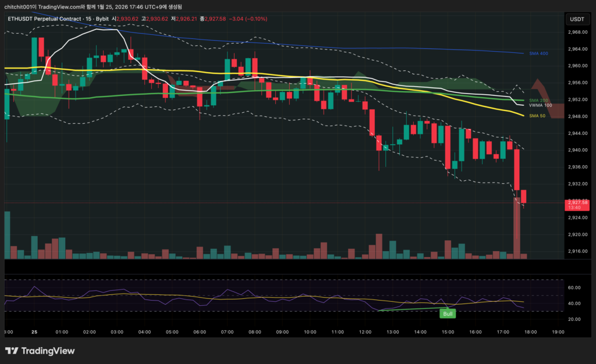Image resolution: width=596 pixels, height=364 pixels.
Task: Click the 12:00 time axis label
Action: (365, 332)
